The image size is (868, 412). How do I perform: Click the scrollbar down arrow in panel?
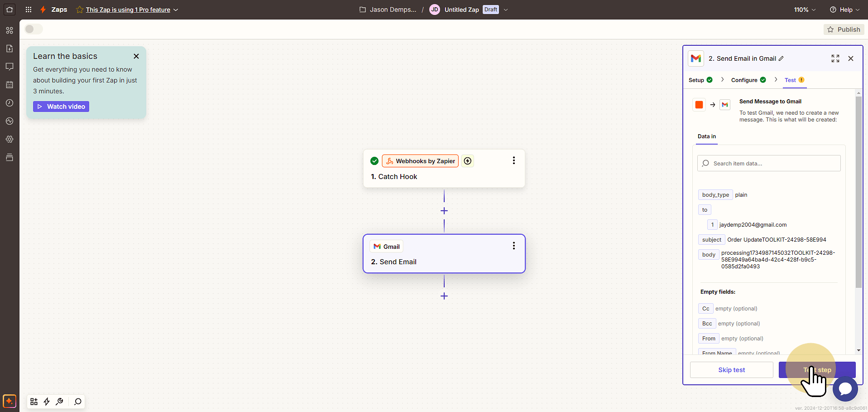pos(858,350)
